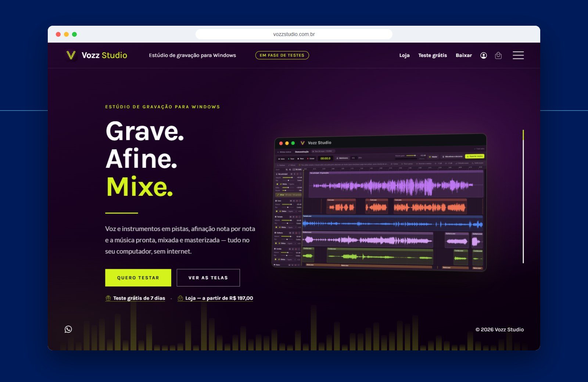Screen dimensions: 588x382
Task: Click the Grave. heading word
Action: tap(145, 131)
